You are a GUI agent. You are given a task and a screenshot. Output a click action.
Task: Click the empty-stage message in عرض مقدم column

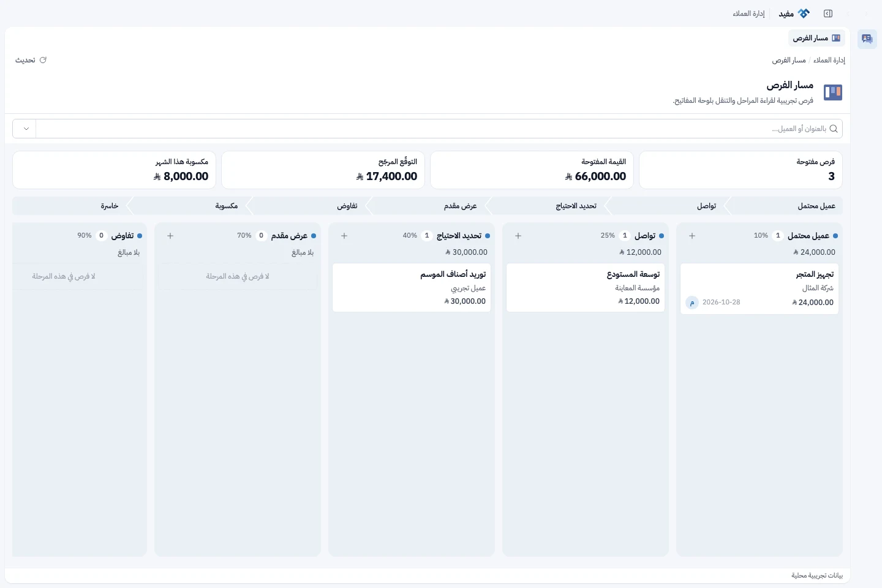[x=238, y=277]
